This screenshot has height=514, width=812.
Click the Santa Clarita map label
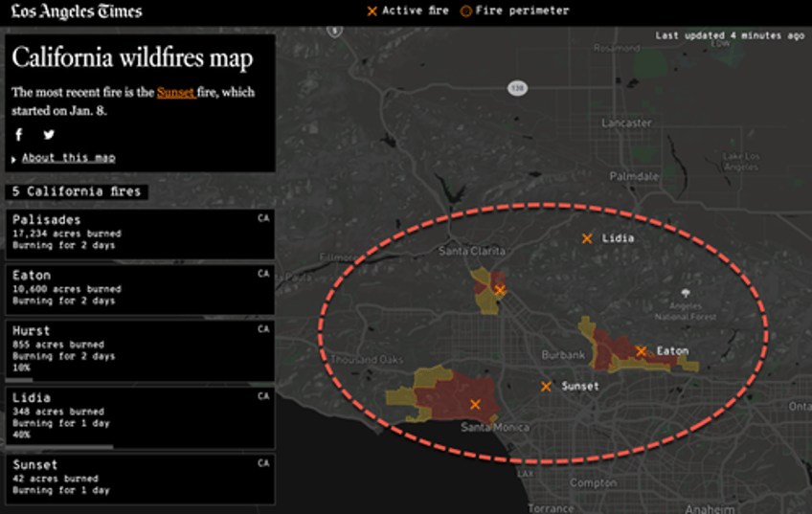(x=472, y=251)
